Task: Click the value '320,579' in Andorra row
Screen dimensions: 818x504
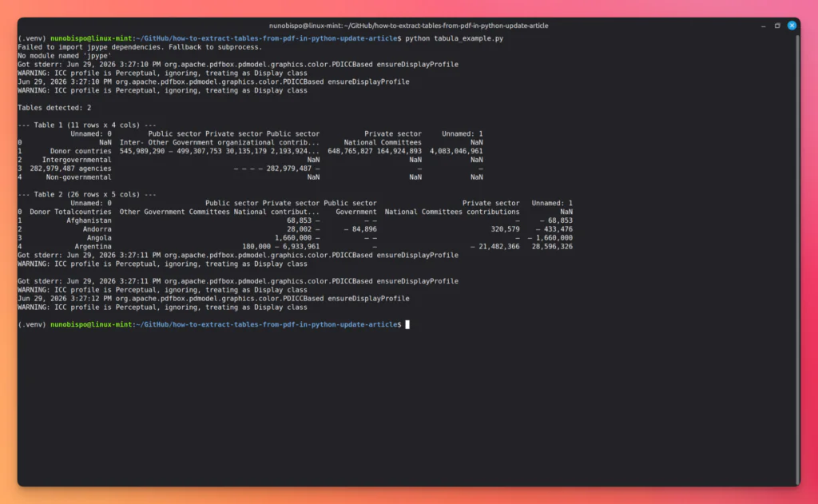Action: pos(505,229)
